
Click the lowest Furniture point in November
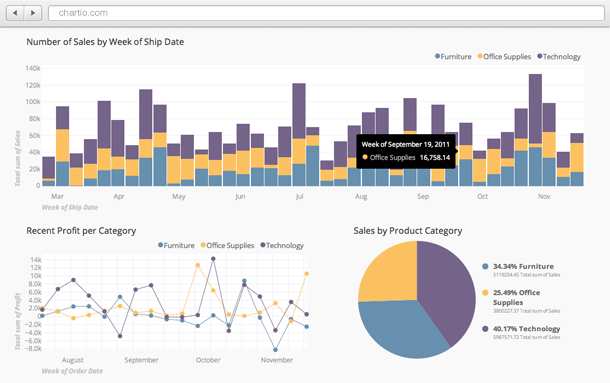pyautogui.click(x=275, y=350)
